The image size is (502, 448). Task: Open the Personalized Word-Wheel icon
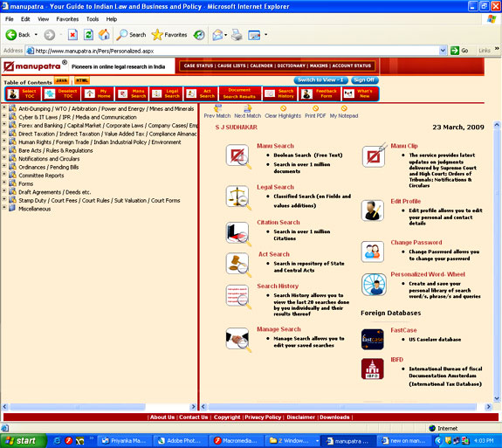pos(374,285)
